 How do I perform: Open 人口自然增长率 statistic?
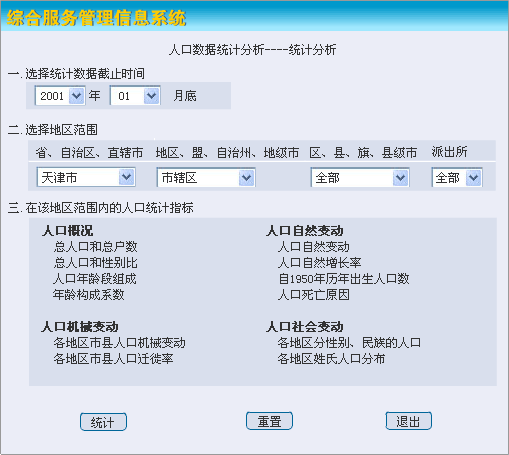pos(320,263)
